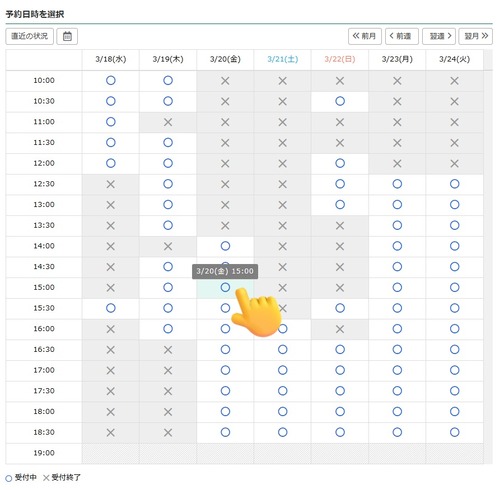Book the 3/23 12:30 available circle
The image size is (500, 490).
click(x=397, y=184)
